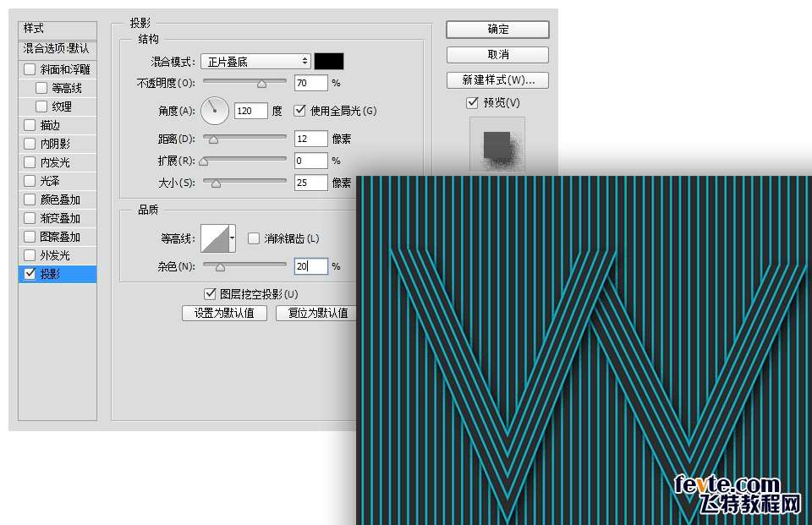Image resolution: width=812 pixels, height=525 pixels.
Task: Click 新建样式(W)... button
Action: click(497, 80)
